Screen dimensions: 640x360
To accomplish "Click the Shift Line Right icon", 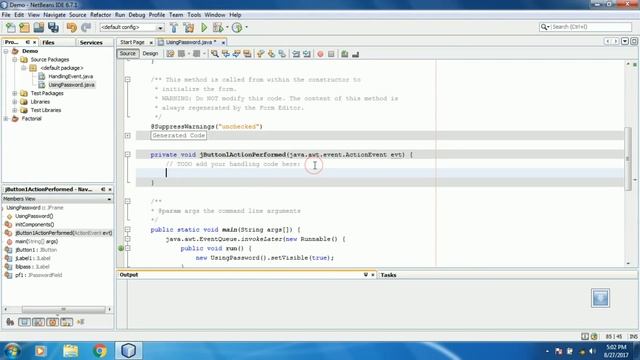I will pos(307,54).
